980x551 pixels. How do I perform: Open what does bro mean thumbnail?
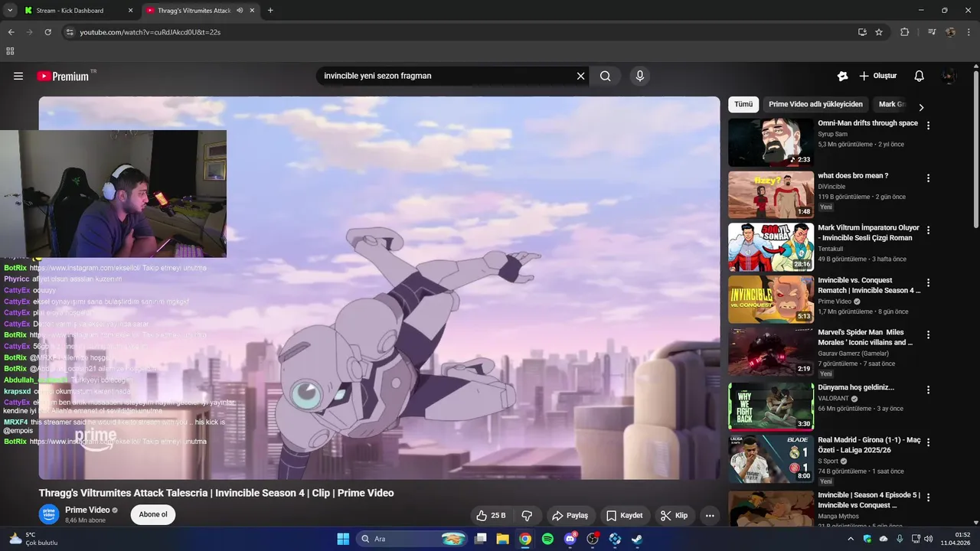(x=771, y=194)
